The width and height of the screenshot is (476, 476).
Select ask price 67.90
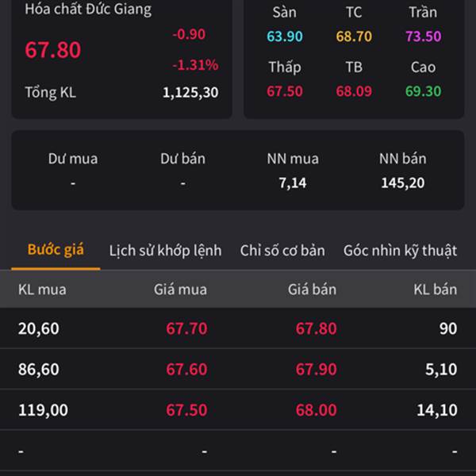pyautogui.click(x=317, y=370)
